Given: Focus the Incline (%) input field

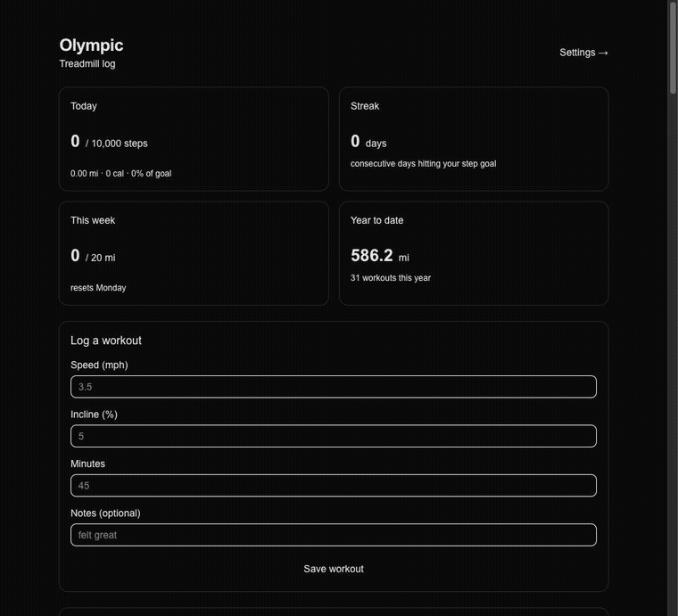Looking at the screenshot, I should [334, 436].
